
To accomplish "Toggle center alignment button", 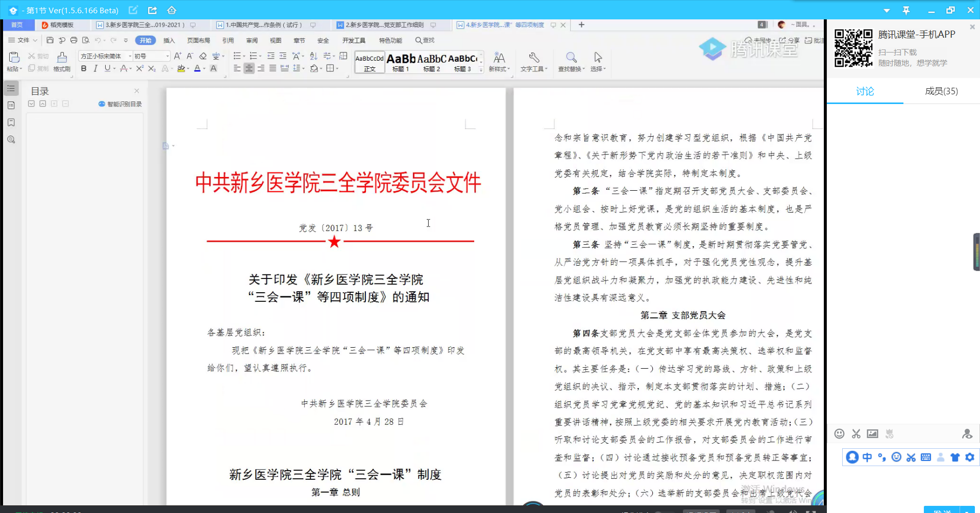I will [x=249, y=68].
